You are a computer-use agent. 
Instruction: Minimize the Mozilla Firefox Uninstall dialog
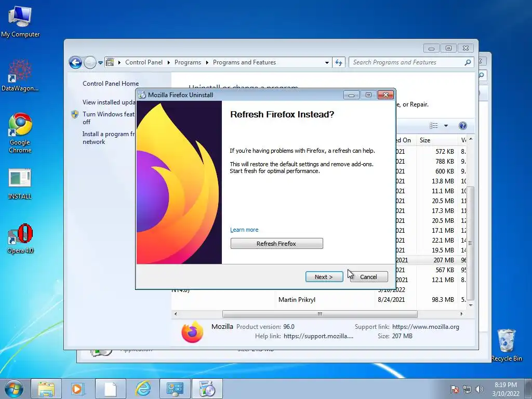point(351,95)
